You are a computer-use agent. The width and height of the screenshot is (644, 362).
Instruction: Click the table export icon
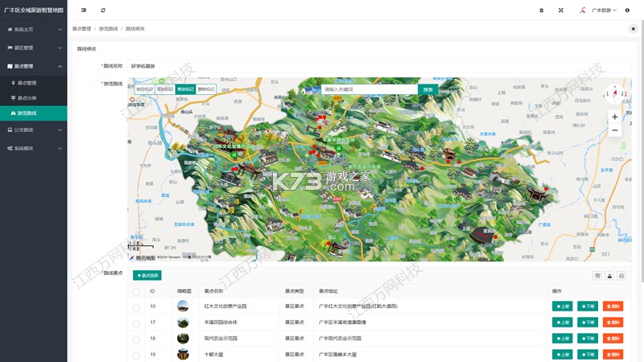coord(609,276)
